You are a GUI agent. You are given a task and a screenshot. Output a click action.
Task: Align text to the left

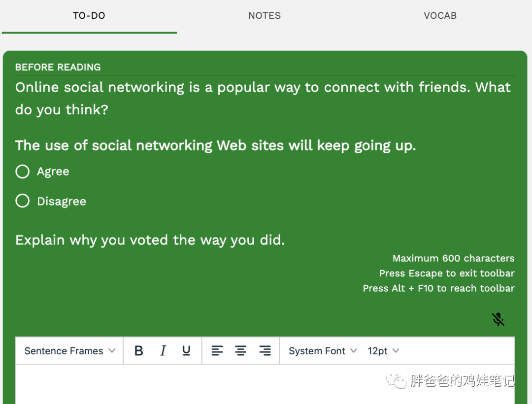pos(217,351)
